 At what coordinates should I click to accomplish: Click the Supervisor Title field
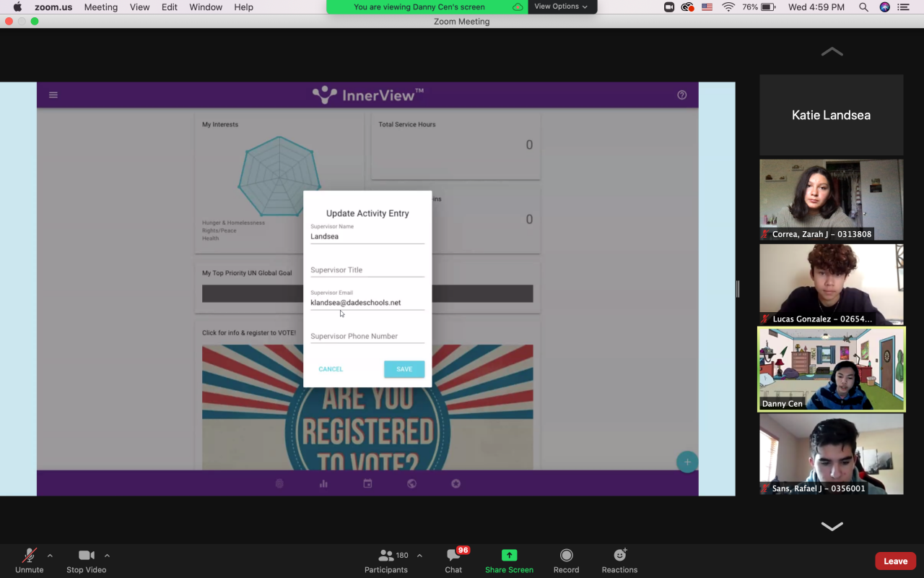(x=367, y=269)
